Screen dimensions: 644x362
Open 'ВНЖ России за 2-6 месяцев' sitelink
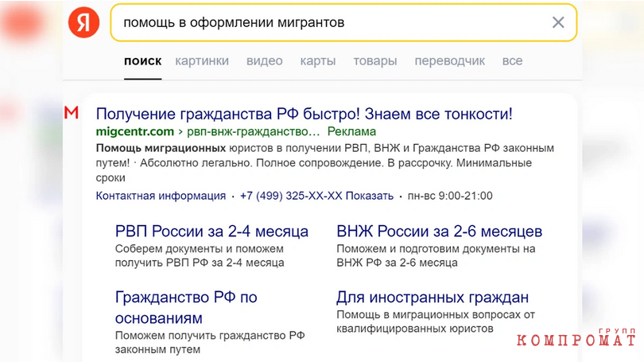click(440, 232)
